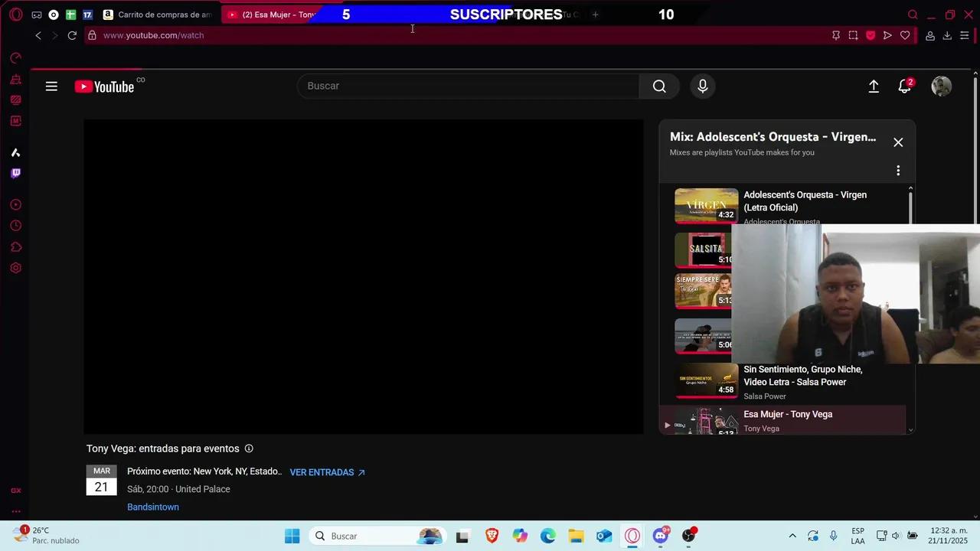980x551 pixels.
Task: Open the Opera easy setup sliders icon
Action: [965, 35]
